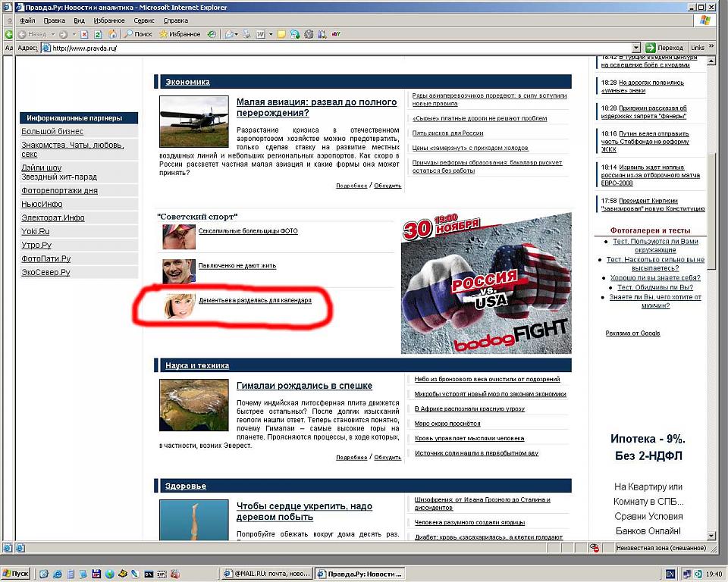Viewport: 728px width, 582px height.
Task: Open the 'Гималаи рождались в спешке' headline
Action: (304, 386)
